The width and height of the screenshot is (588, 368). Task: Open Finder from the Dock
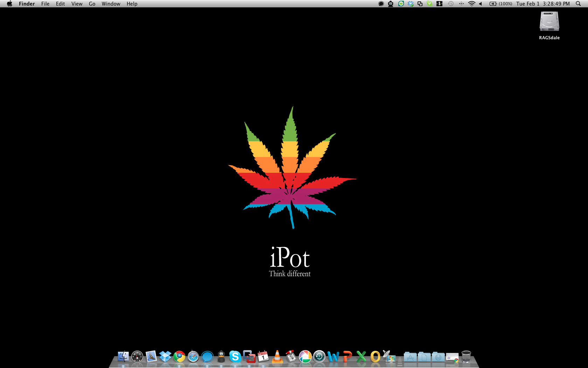(x=123, y=357)
